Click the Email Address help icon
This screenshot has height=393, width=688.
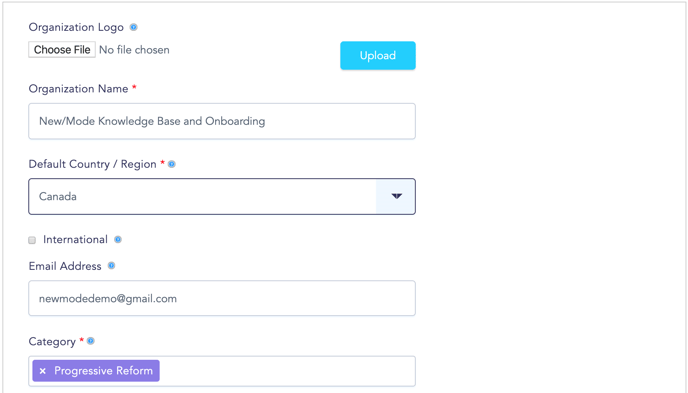click(x=111, y=265)
